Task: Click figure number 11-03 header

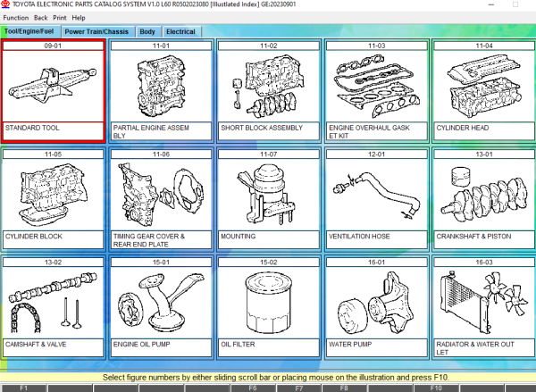Action: tap(376, 46)
